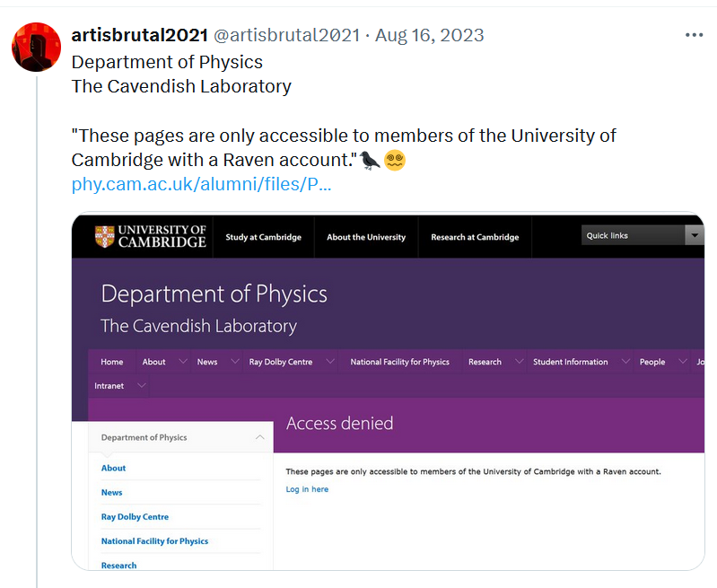Screen dimensions: 717x588
Task: Click the Log in here link
Action: point(307,489)
